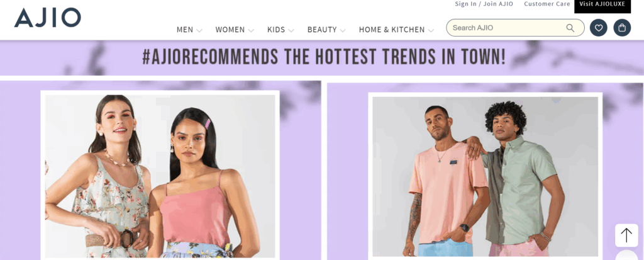Select HOME & KITCHEN category
Image resolution: width=644 pixels, height=260 pixels.
point(392,30)
